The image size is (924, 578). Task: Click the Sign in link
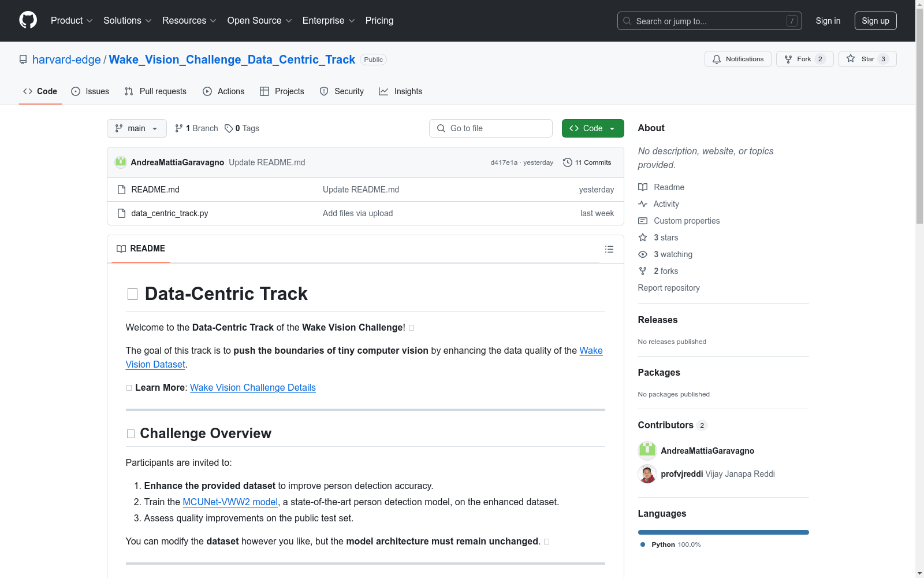[828, 21]
